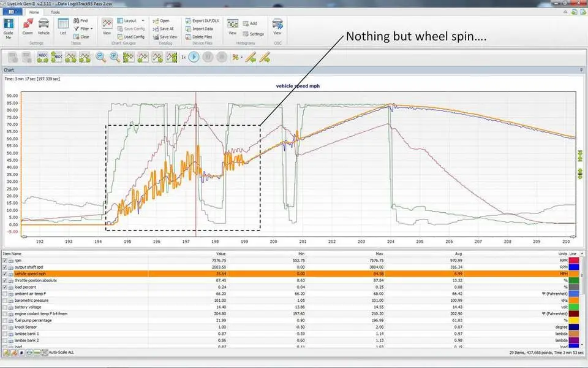Image resolution: width=588 pixels, height=368 pixels.
Task: Click the second pencil arrow icon
Action: pyautogui.click(x=265, y=57)
